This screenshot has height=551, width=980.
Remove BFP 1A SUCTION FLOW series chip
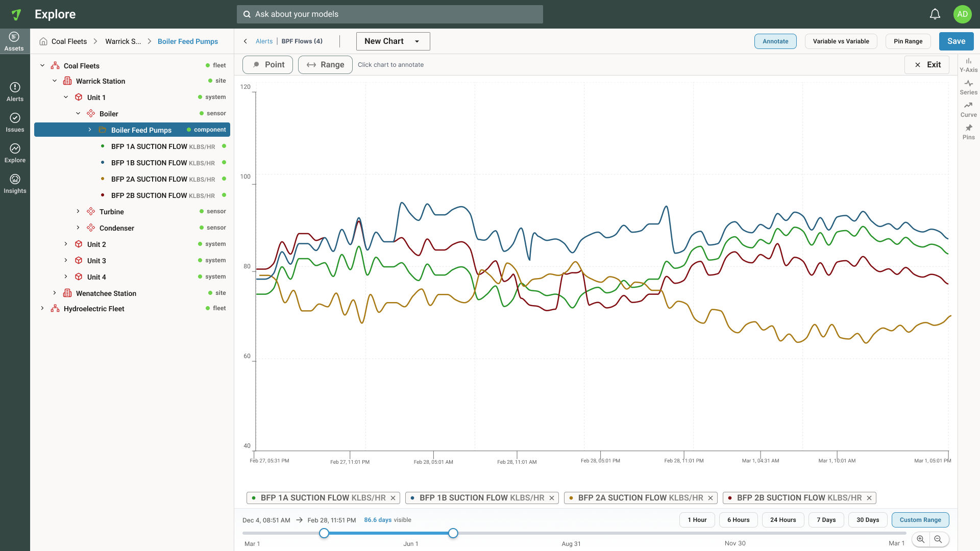[393, 498]
